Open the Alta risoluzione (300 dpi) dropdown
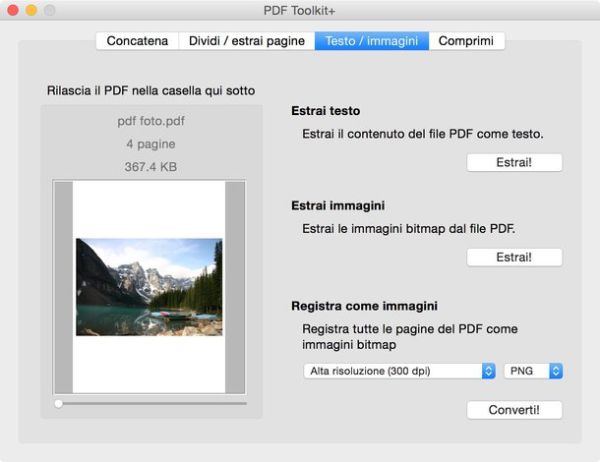The height and width of the screenshot is (462, 600). tap(399, 371)
